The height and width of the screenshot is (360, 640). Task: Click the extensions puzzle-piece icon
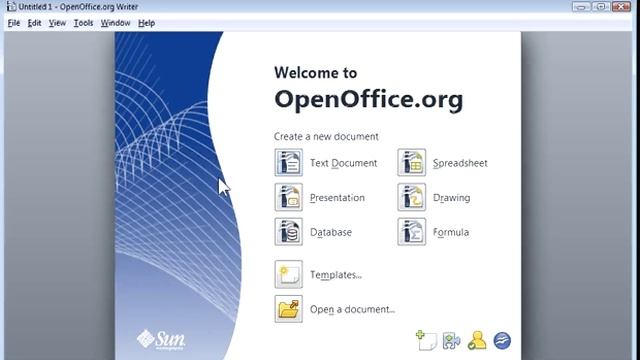tap(451, 340)
